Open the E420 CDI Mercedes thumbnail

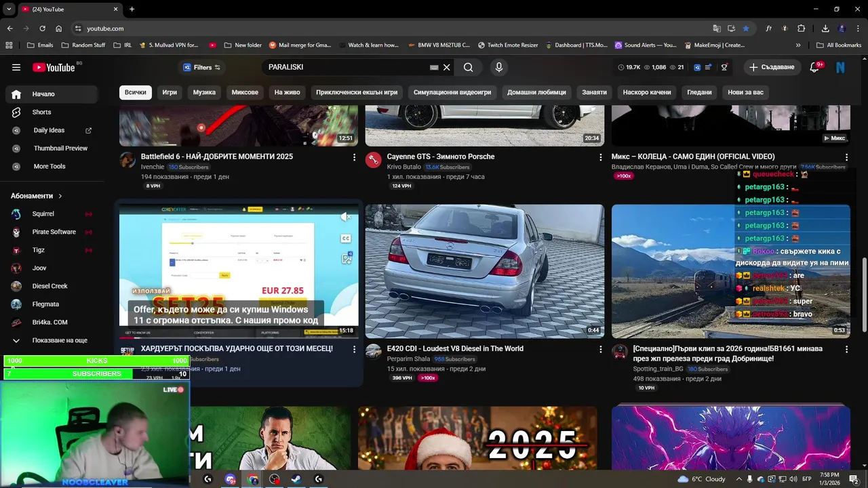point(484,271)
